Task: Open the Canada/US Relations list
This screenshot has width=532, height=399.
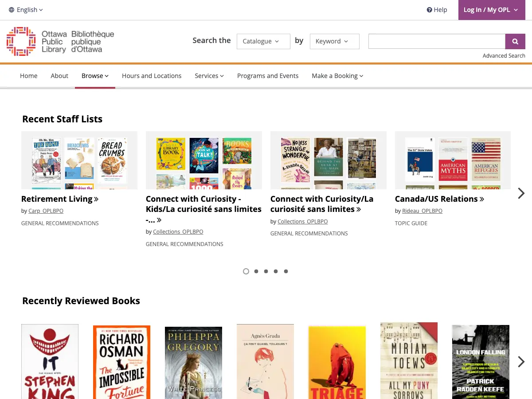Action: pos(436,199)
